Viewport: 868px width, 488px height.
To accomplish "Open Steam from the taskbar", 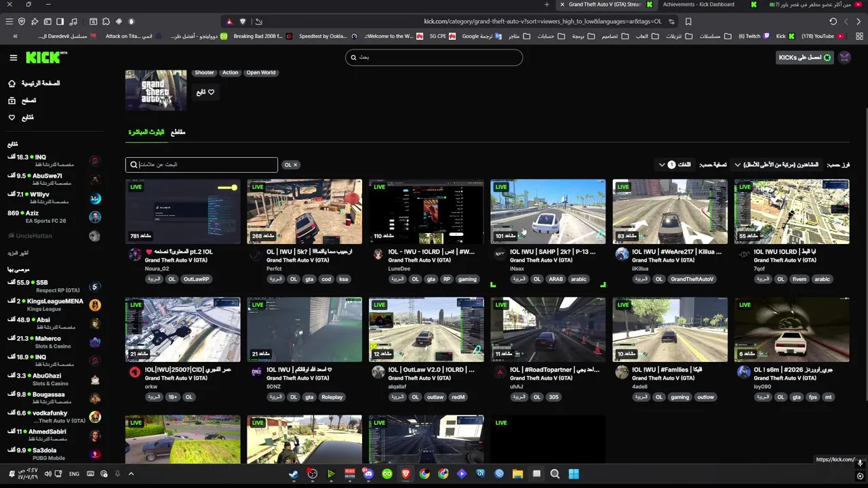I will coord(294,474).
